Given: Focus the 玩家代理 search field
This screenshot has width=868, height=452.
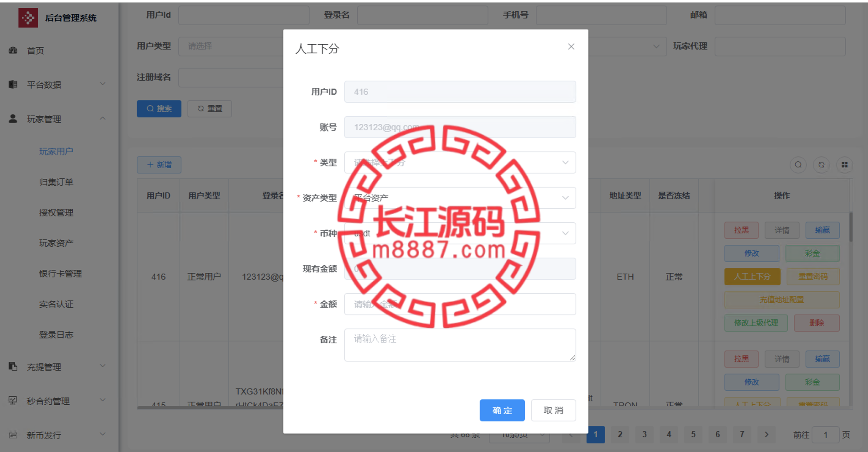Looking at the screenshot, I should click(780, 46).
